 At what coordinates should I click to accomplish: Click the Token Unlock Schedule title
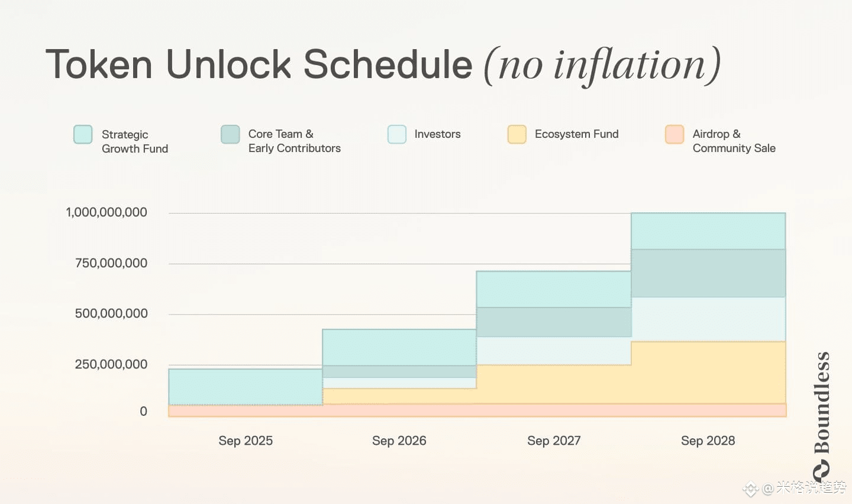click(x=259, y=64)
